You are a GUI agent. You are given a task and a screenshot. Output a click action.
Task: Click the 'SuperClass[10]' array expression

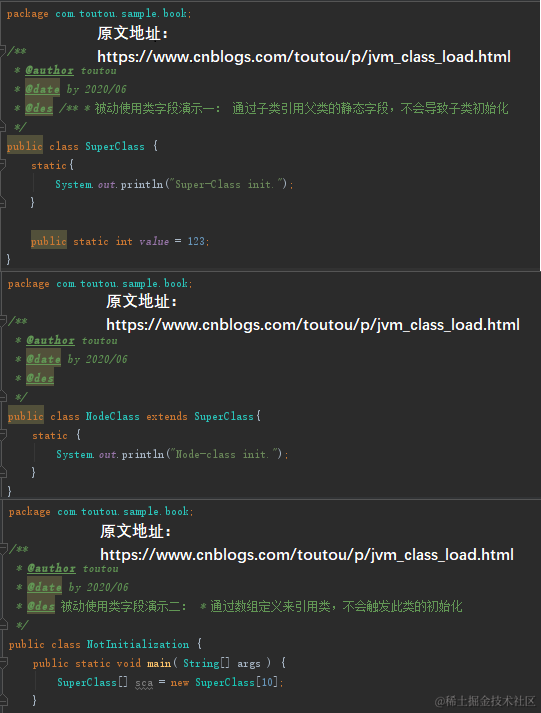tap(237, 683)
